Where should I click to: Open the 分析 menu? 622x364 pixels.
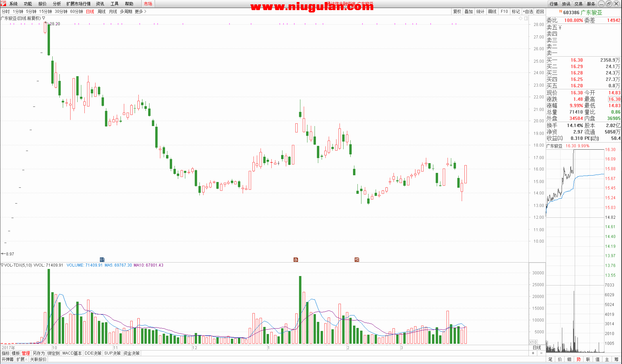(x=57, y=4)
